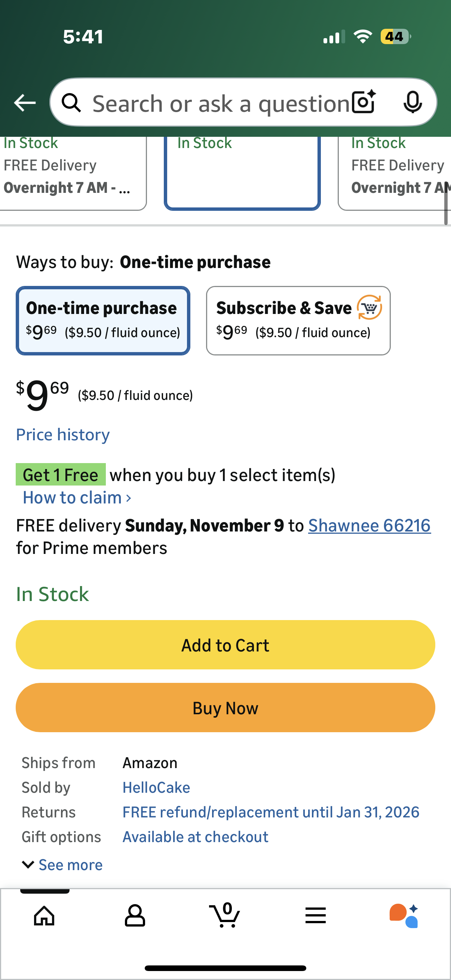
Task: Go to Home tab icon
Action: [45, 915]
